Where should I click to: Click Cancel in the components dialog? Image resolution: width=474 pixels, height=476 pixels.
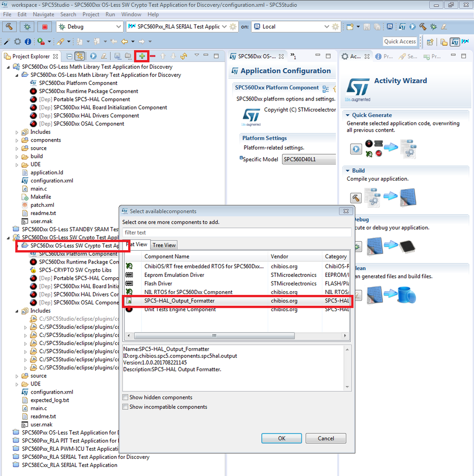[x=326, y=438]
